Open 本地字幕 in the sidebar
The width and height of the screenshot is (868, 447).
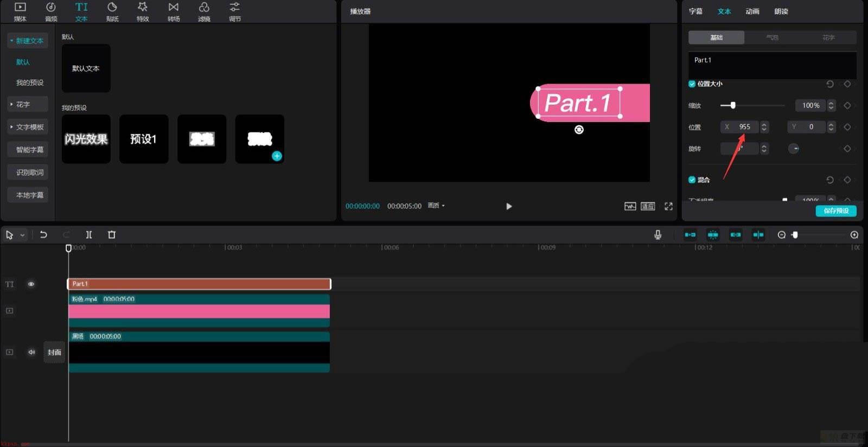28,195
